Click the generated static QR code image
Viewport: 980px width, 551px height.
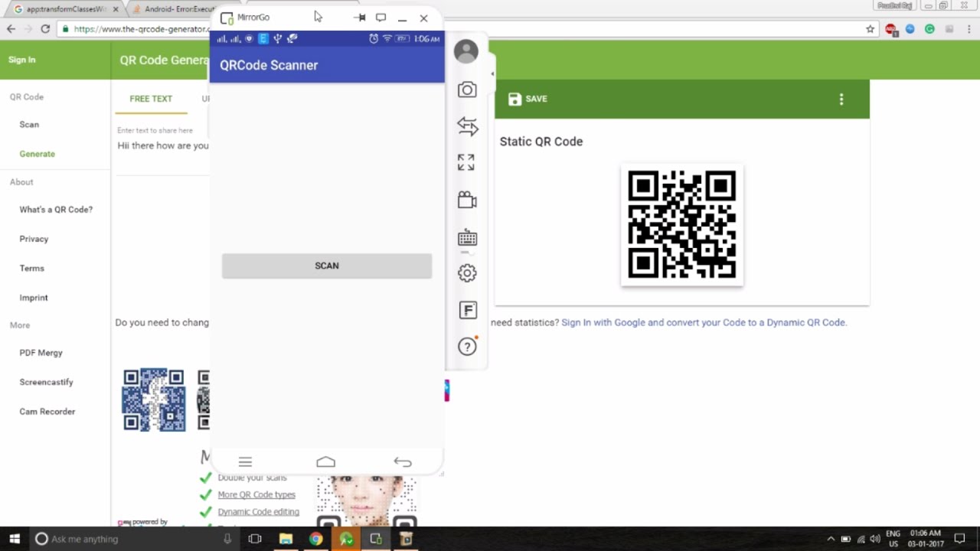click(682, 225)
